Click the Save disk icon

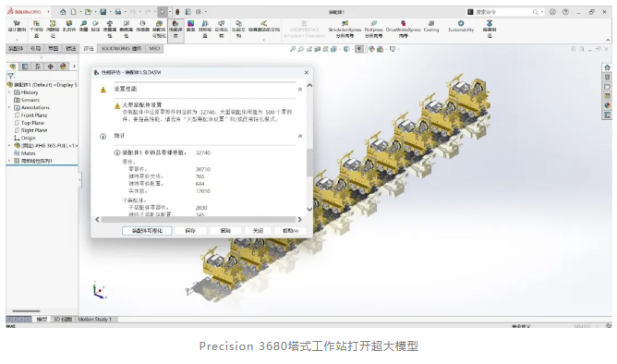pyautogui.click(x=103, y=12)
